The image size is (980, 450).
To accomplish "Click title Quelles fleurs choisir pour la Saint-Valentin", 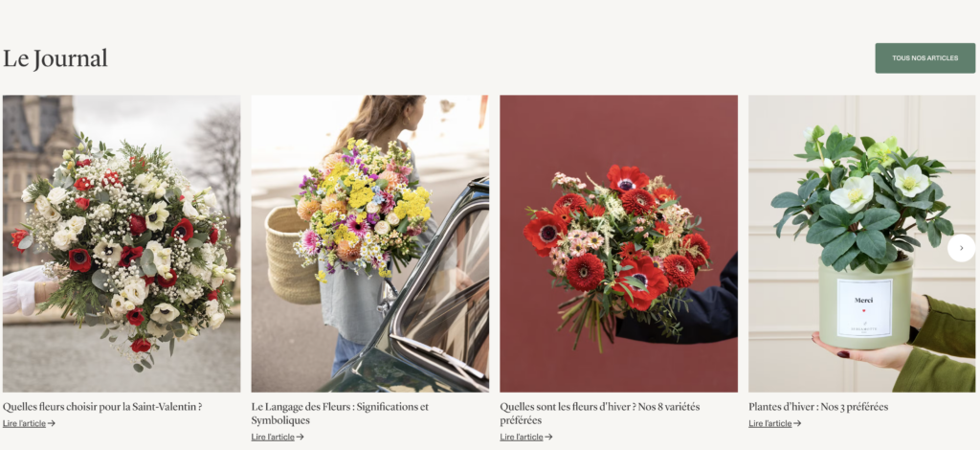I will [x=102, y=407].
